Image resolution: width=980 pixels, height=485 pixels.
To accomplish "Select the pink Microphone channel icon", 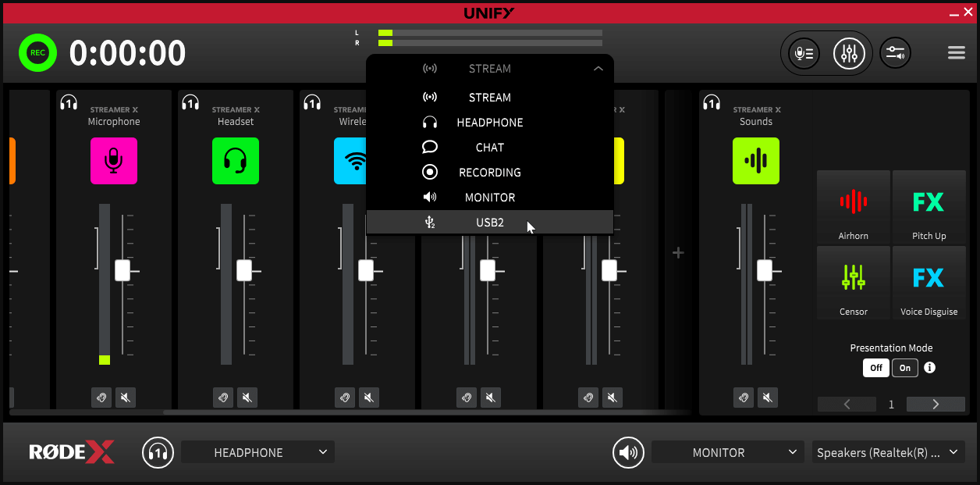I will pos(114,161).
